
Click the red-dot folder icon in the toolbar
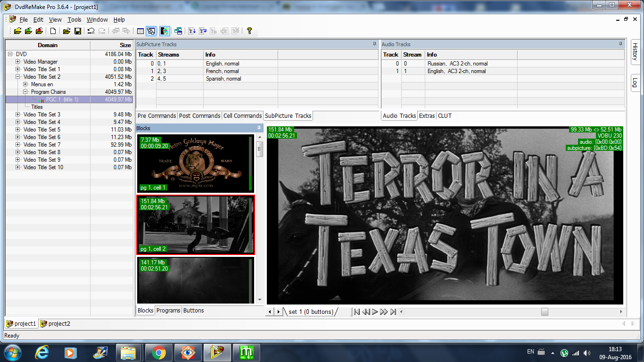tap(39, 31)
